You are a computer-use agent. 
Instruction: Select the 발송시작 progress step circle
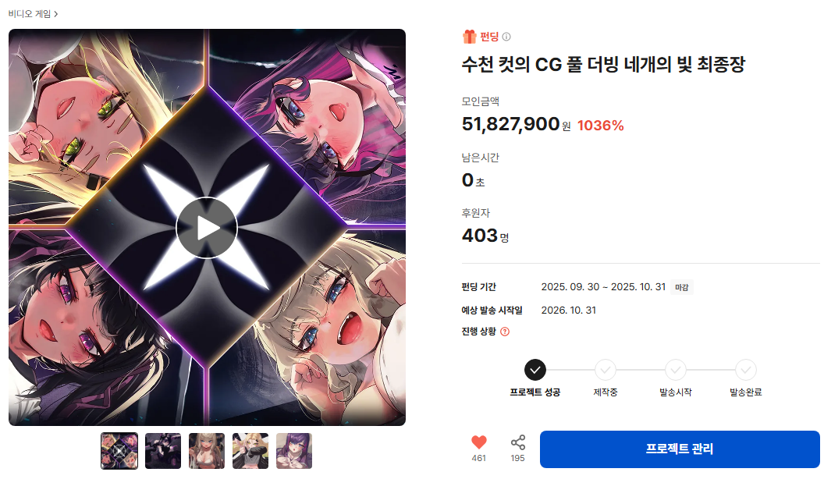pos(676,370)
